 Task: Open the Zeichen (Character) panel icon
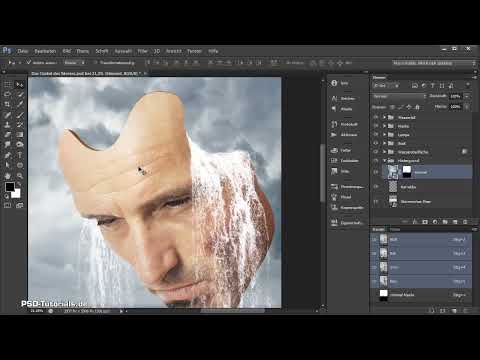(x=334, y=98)
